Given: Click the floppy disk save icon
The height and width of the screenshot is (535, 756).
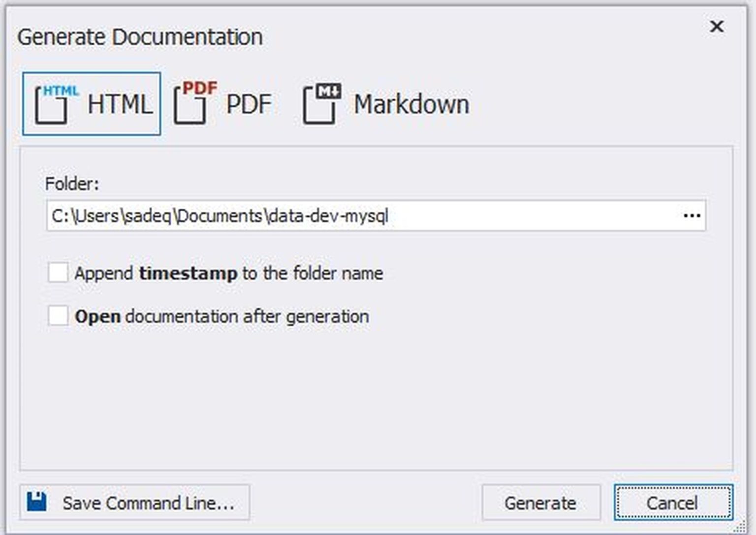Looking at the screenshot, I should (x=37, y=502).
